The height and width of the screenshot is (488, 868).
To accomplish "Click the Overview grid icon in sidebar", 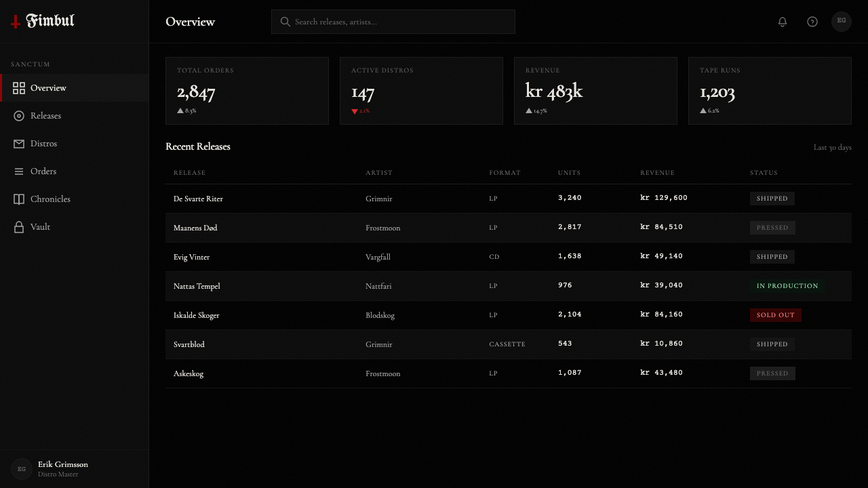I will coord(19,88).
